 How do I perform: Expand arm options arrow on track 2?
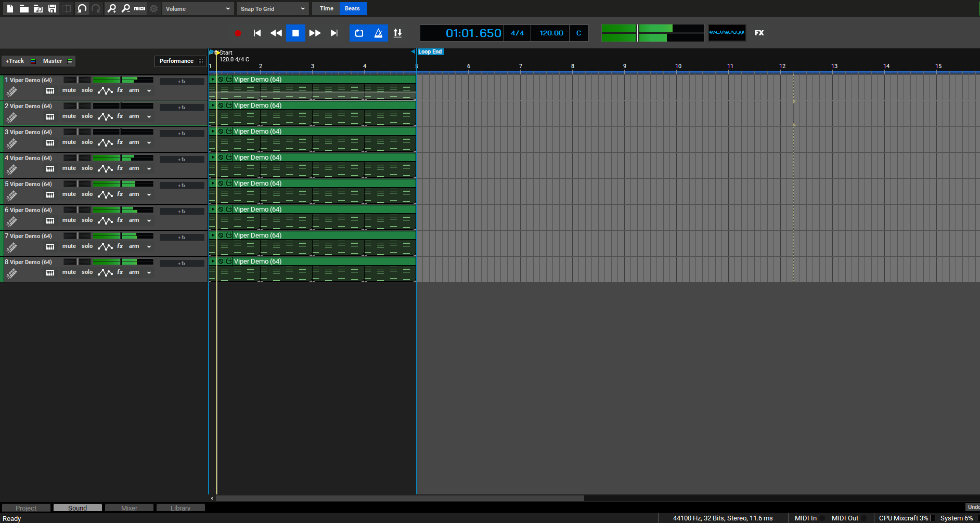(149, 117)
